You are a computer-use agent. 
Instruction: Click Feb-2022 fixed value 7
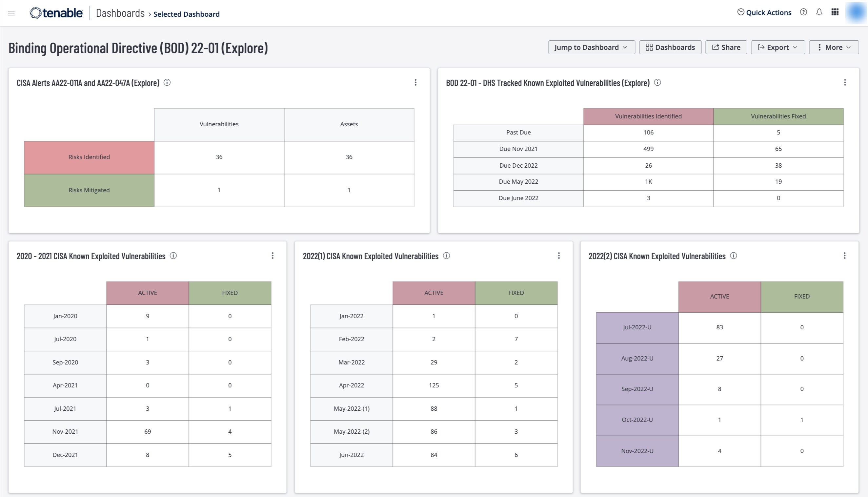(x=516, y=339)
